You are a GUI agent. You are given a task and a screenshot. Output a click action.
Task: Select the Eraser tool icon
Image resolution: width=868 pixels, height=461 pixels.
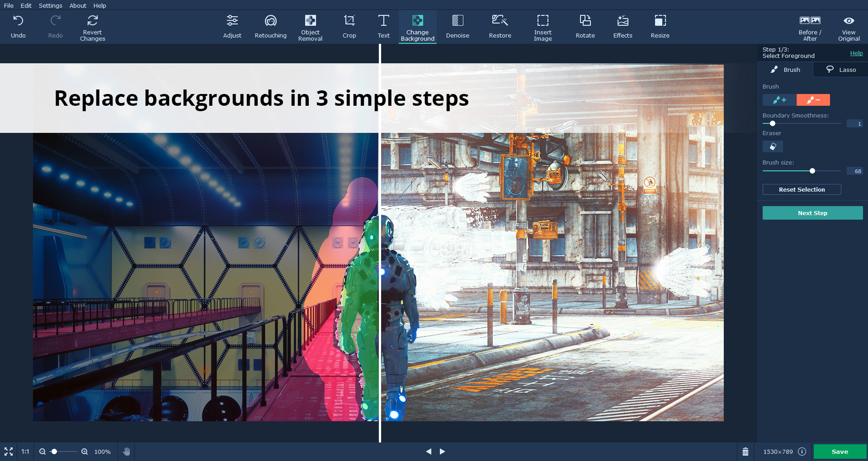point(773,146)
